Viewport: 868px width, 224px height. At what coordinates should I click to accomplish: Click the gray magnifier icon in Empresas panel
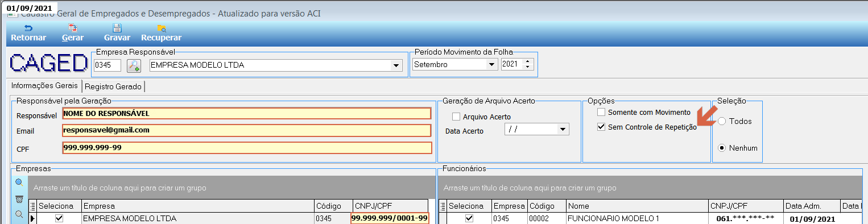[19, 214]
